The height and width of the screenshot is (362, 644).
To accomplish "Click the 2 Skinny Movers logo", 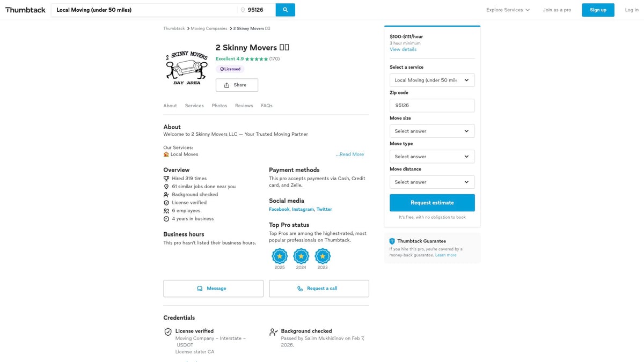I will 186,68.
